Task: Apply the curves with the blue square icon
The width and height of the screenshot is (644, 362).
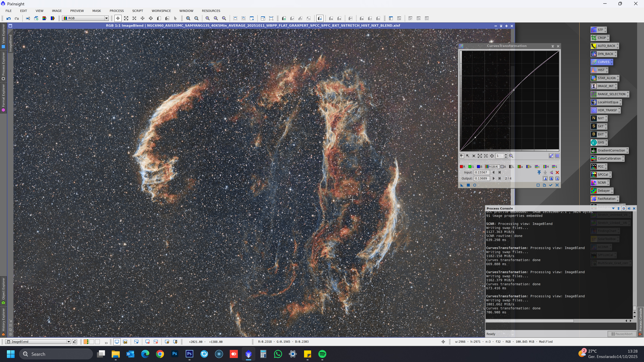Action: coord(468,185)
